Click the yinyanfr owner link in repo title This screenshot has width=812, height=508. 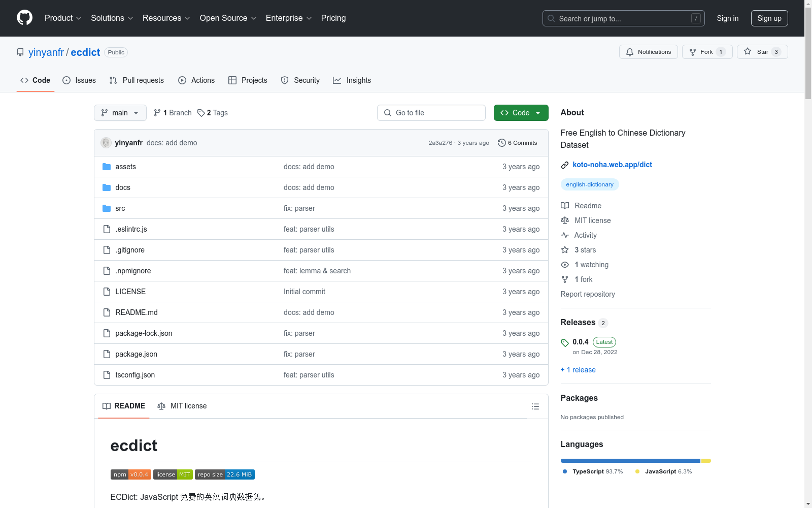point(46,52)
